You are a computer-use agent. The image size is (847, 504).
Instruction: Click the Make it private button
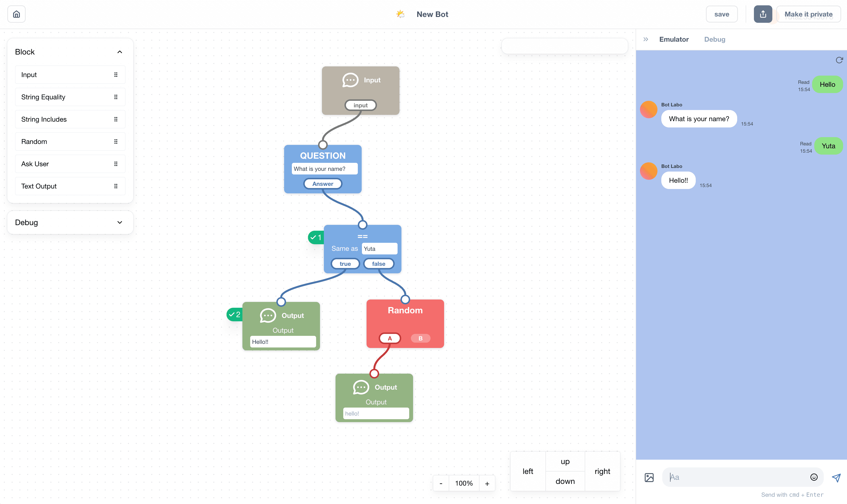tap(808, 14)
